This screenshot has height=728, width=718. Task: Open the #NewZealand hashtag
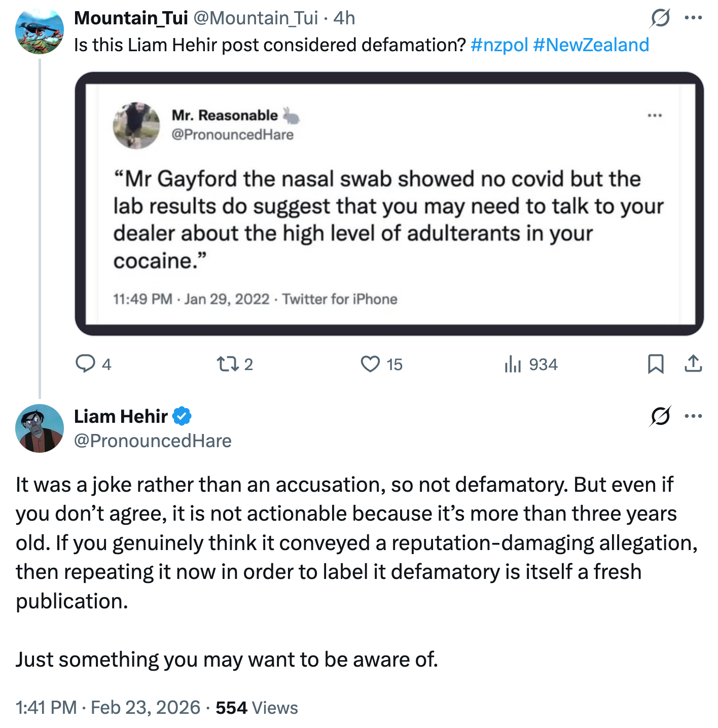(591, 45)
